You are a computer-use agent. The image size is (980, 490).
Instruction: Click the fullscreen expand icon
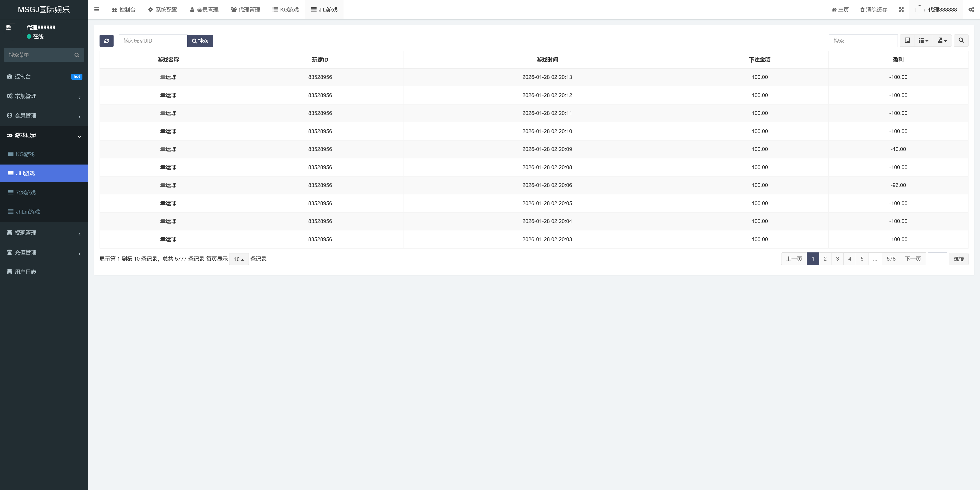tap(901, 9)
